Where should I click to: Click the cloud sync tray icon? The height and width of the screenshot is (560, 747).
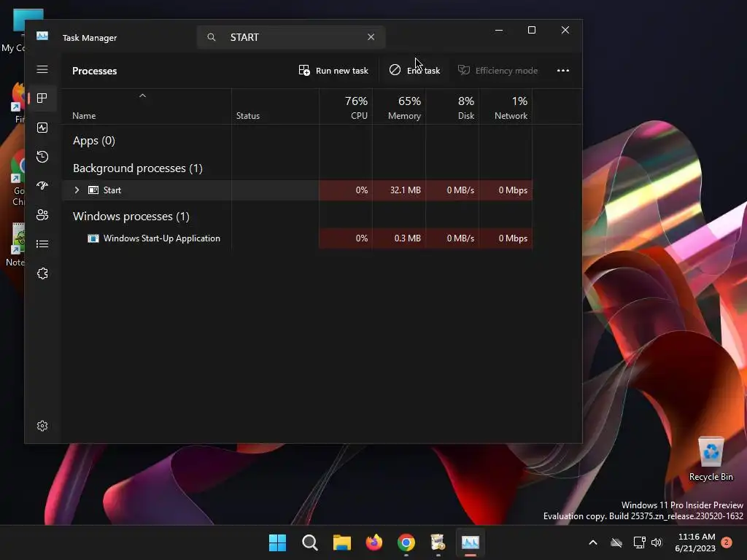(x=616, y=542)
